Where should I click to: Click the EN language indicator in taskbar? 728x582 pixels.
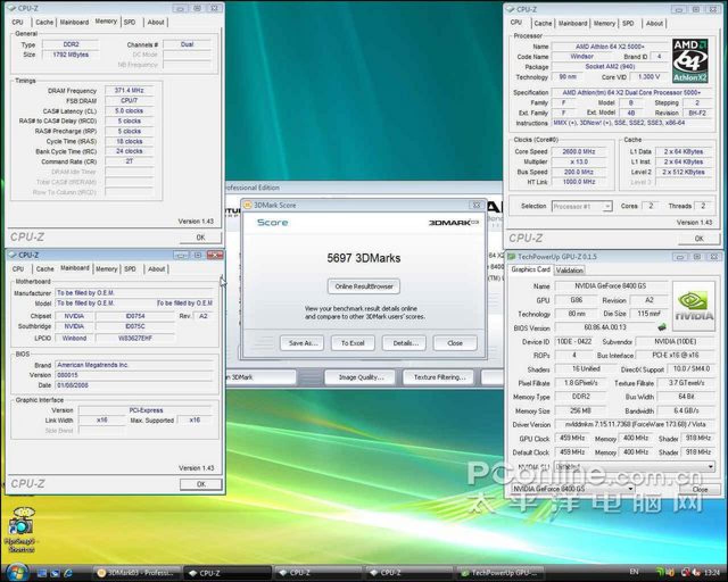point(634,572)
